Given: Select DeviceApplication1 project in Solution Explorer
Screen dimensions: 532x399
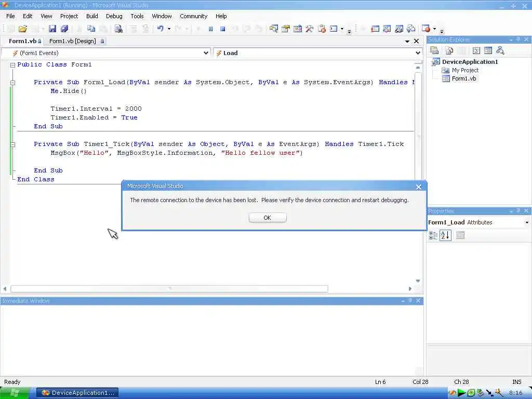Looking at the screenshot, I should point(470,62).
